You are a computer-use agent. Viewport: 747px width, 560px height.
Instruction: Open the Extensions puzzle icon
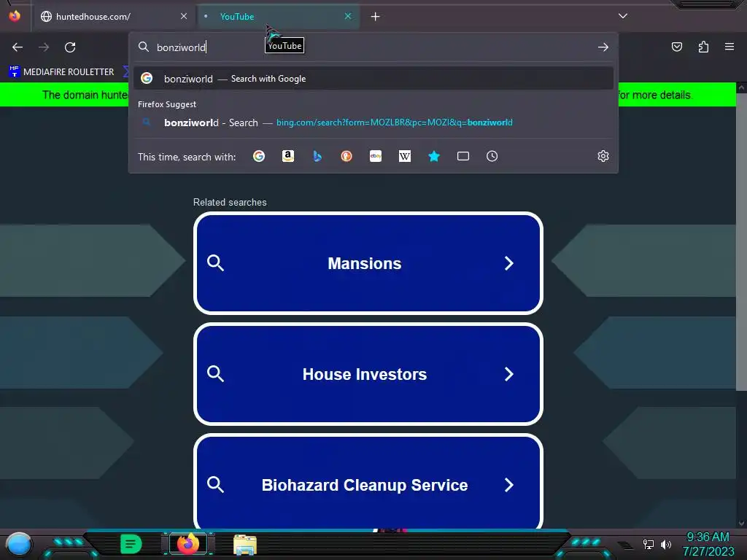(x=703, y=47)
